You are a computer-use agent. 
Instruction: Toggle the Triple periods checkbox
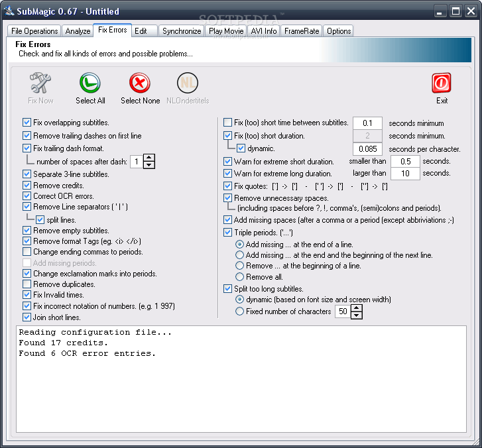pyautogui.click(x=227, y=233)
